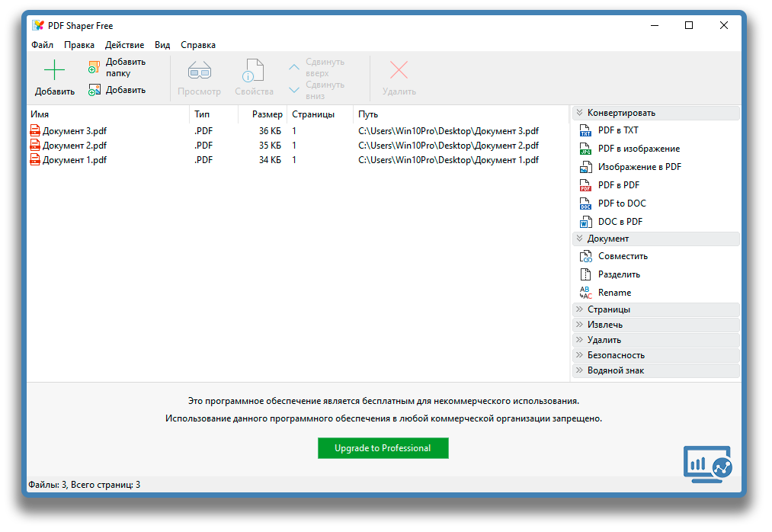Image resolution: width=772 pixels, height=532 pixels.
Task: Select file name Документ 1.pdf
Action: click(x=75, y=160)
